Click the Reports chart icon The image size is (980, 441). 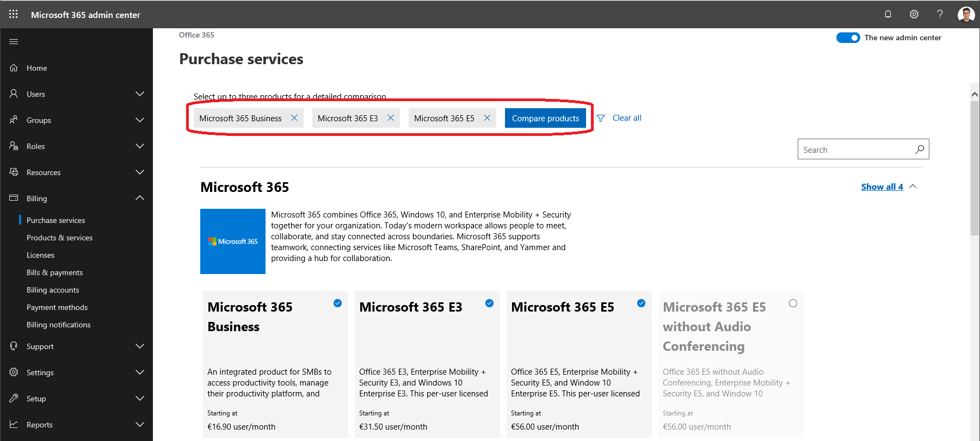coord(14,424)
